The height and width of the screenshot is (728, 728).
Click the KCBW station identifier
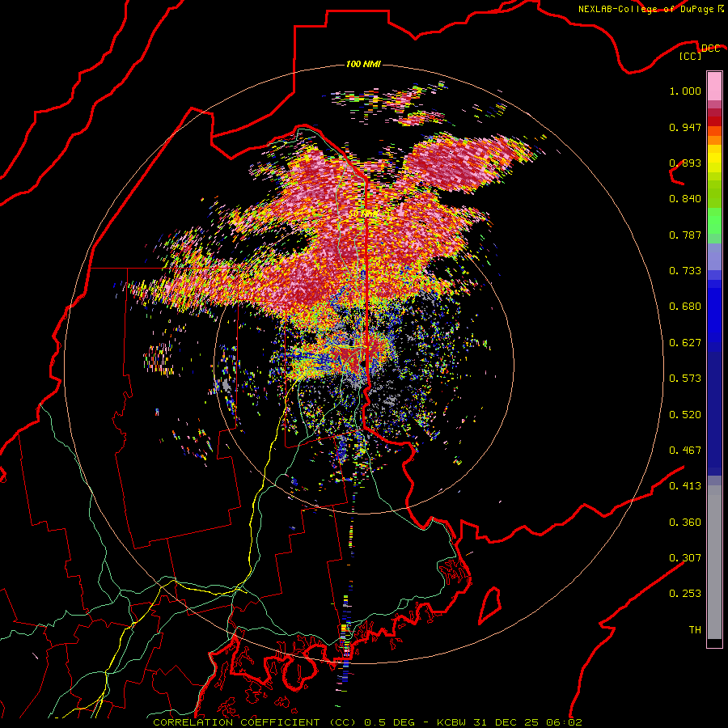453,722
